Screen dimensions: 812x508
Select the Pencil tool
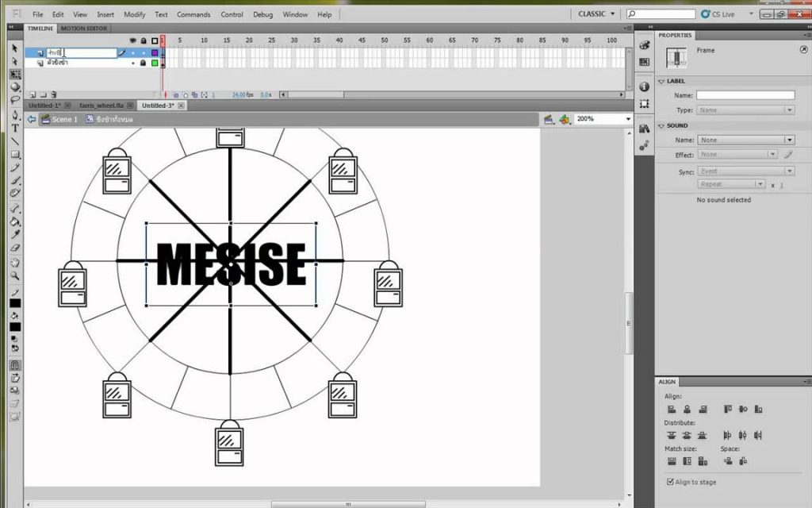[x=15, y=167]
